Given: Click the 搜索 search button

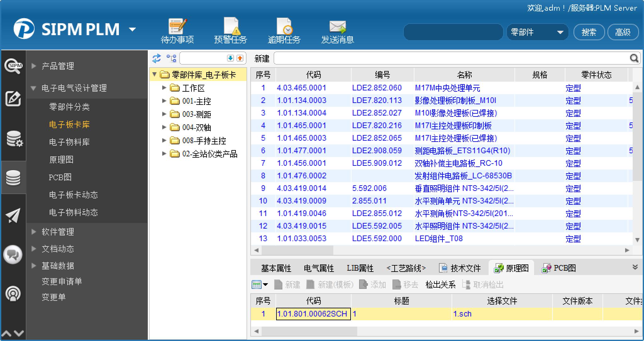Looking at the screenshot, I should 589,32.
